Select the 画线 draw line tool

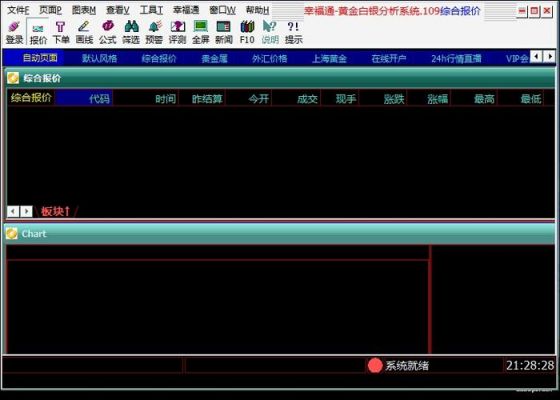pyautogui.click(x=84, y=32)
